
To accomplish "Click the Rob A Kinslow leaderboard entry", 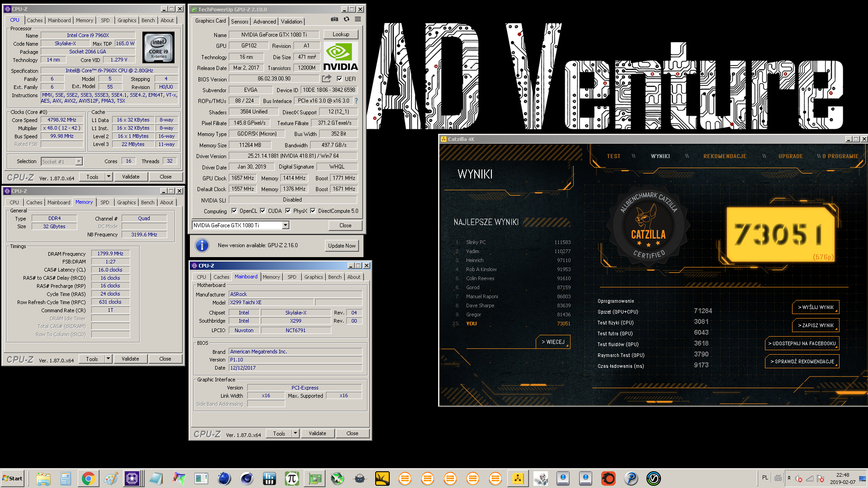I will click(x=513, y=269).
